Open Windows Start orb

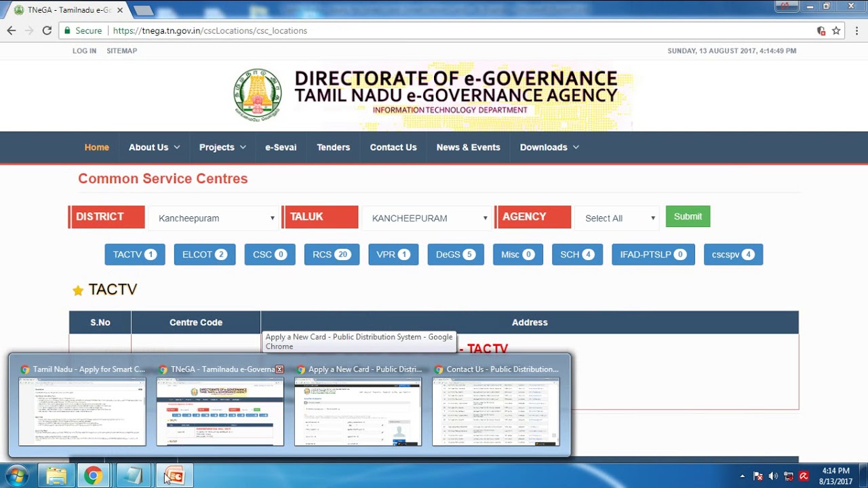tap(16, 476)
